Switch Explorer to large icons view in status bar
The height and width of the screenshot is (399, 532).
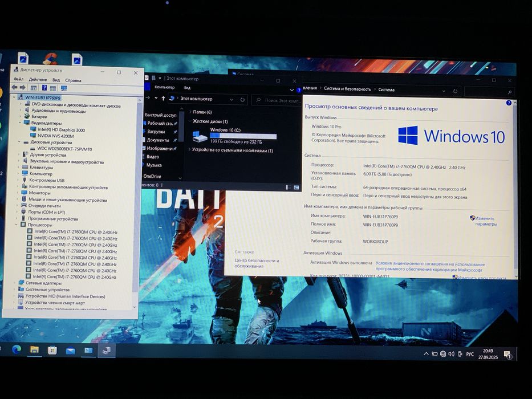[296, 188]
